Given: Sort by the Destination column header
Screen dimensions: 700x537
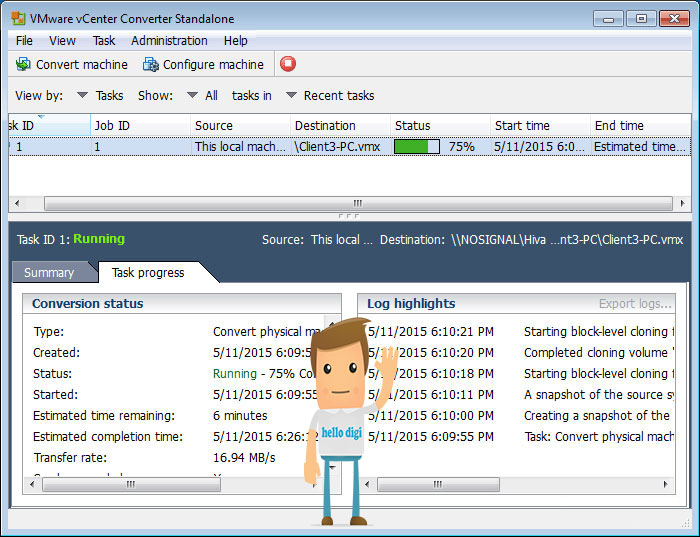Looking at the screenshot, I should [x=341, y=125].
